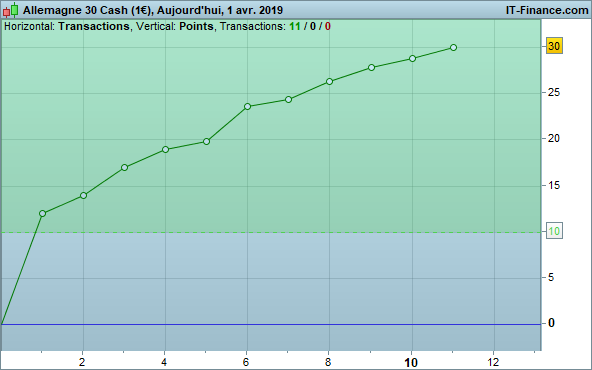Select the data point at transaction 1

(x=42, y=214)
